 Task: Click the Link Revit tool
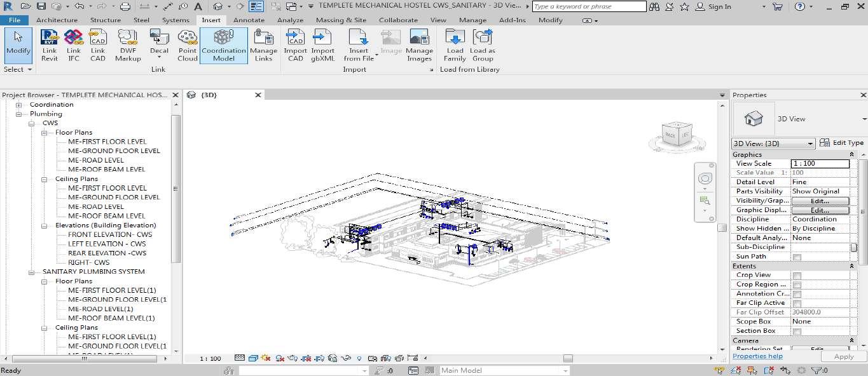tap(50, 46)
